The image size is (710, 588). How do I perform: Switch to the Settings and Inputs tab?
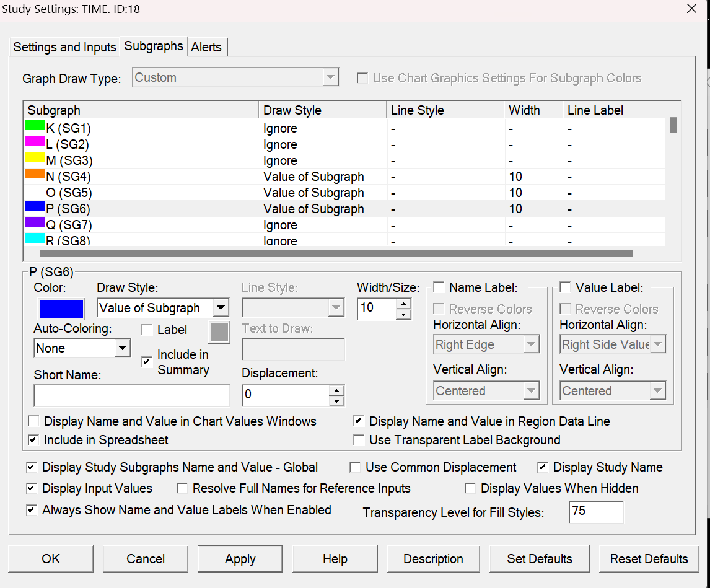(x=65, y=47)
